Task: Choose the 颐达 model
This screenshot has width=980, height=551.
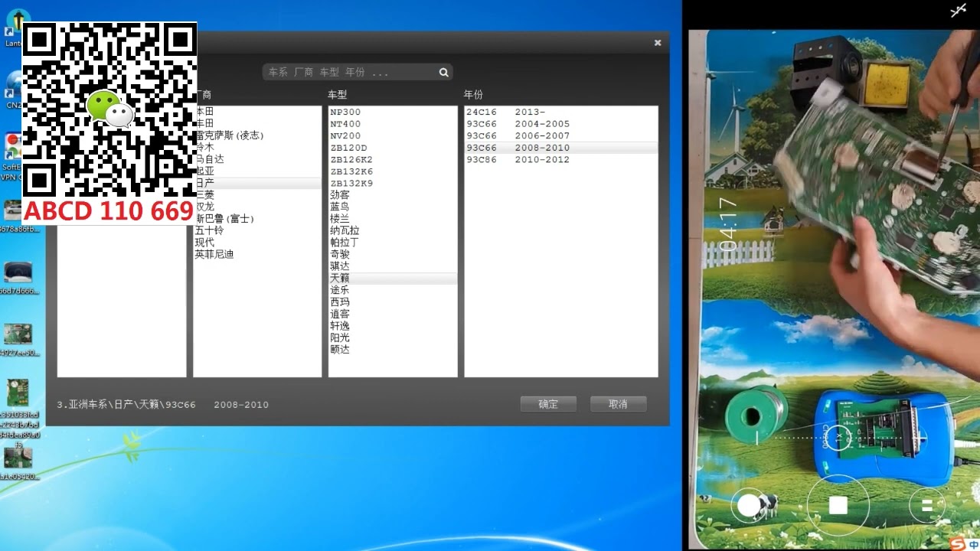Action: pos(393,350)
